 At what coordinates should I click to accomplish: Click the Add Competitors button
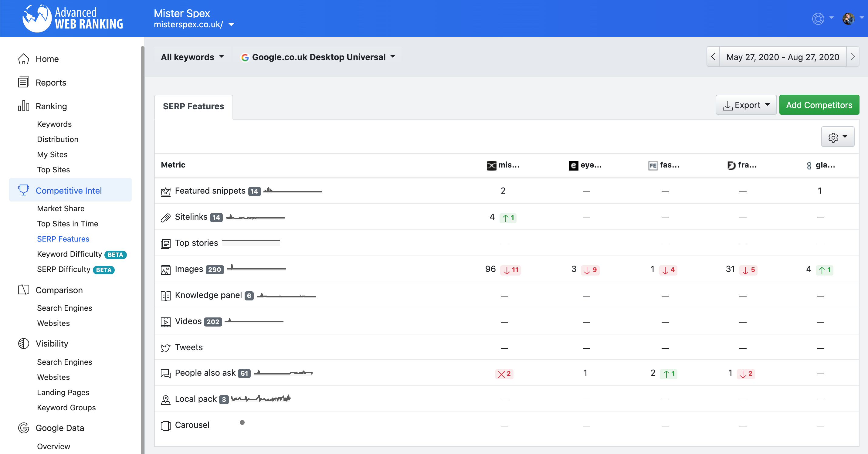click(819, 105)
